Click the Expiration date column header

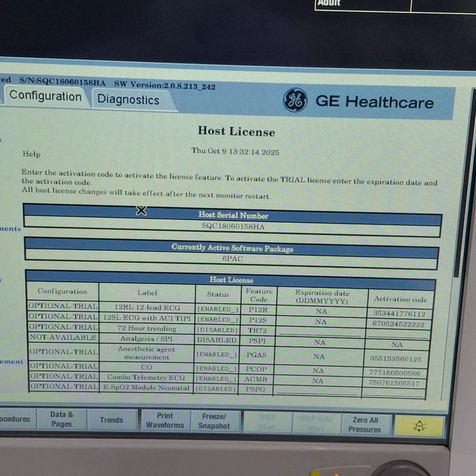(x=322, y=296)
